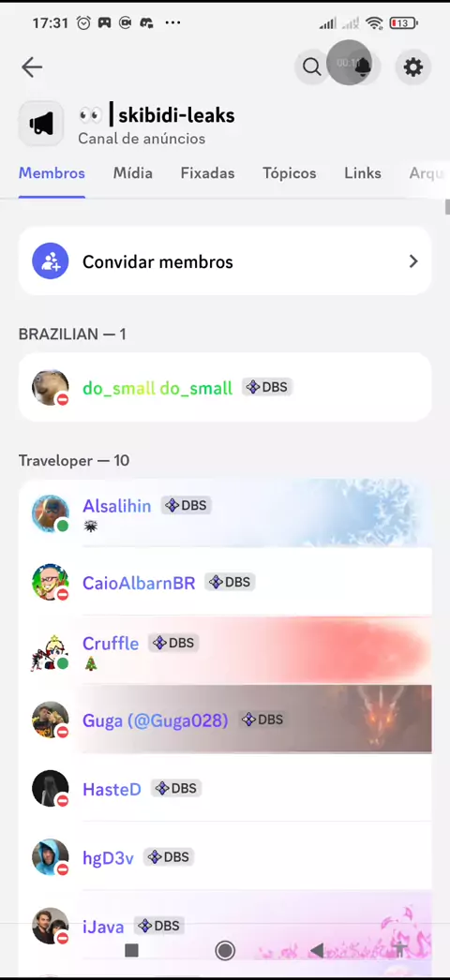Switch to the Mídia tab
Image resolution: width=450 pixels, height=980 pixels.
tap(132, 173)
